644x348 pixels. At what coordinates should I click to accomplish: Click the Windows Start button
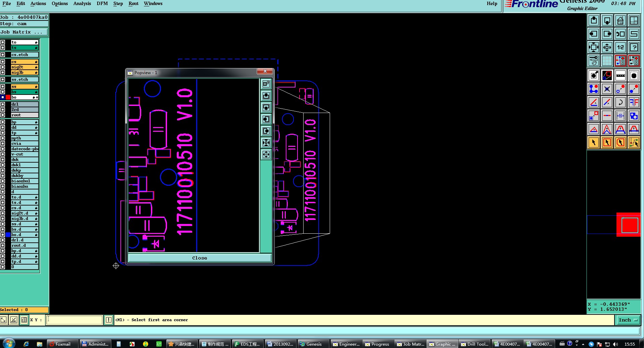[9, 344]
